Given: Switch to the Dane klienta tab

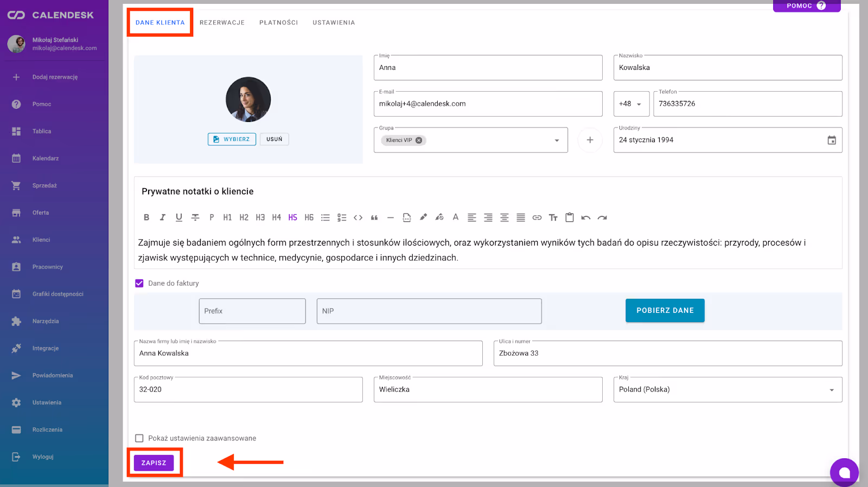Looking at the screenshot, I should [x=160, y=23].
